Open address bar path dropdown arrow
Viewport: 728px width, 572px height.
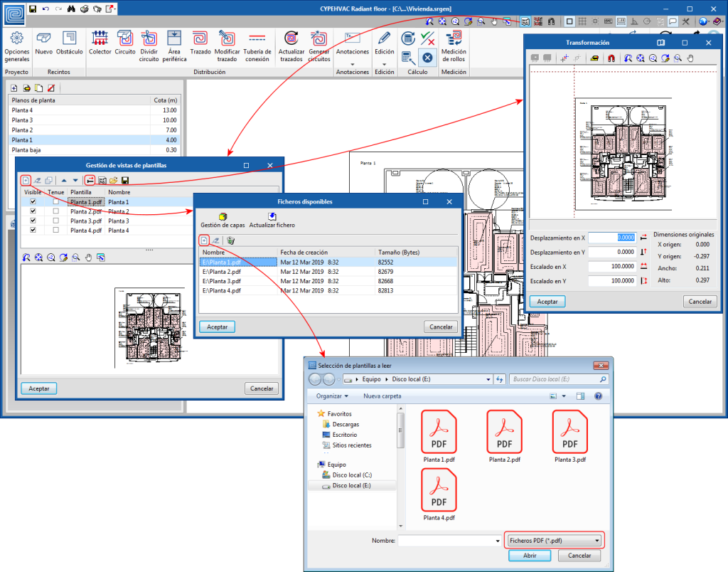pyautogui.click(x=488, y=379)
